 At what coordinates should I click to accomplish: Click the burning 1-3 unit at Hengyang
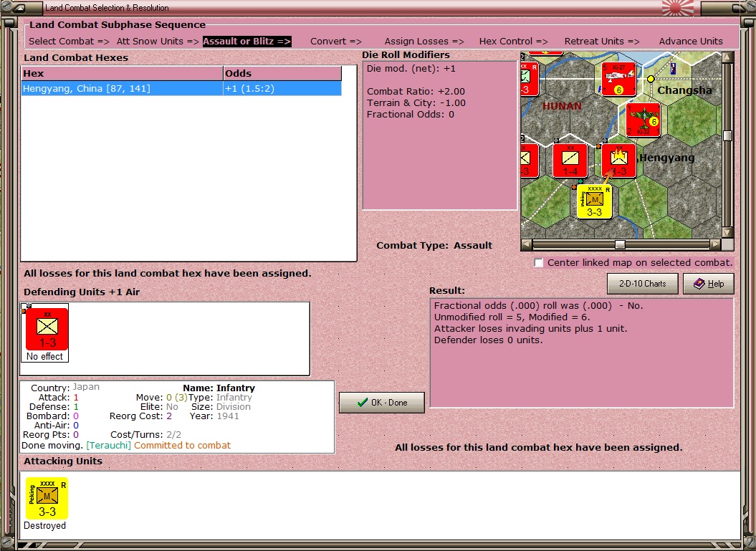pyautogui.click(x=618, y=160)
